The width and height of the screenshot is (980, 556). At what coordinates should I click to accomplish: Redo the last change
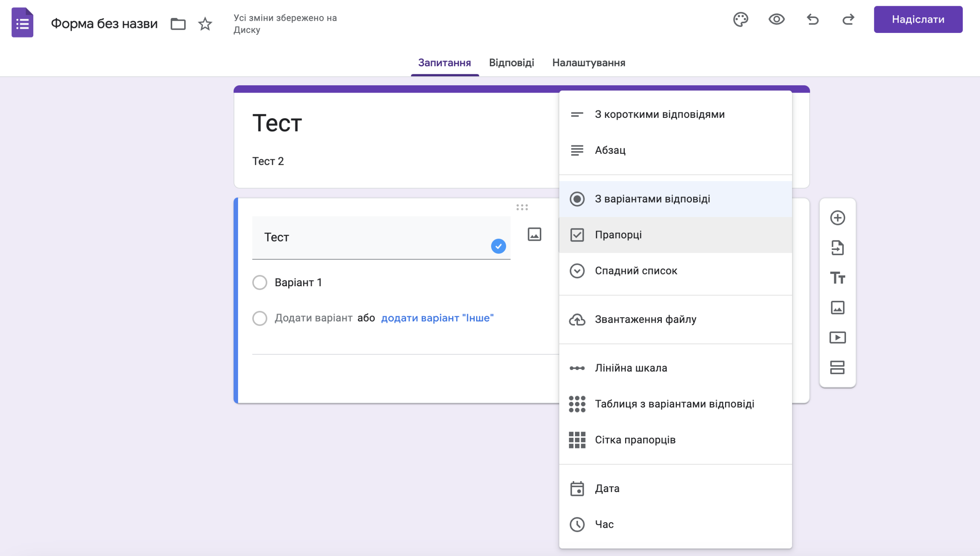pyautogui.click(x=848, y=20)
